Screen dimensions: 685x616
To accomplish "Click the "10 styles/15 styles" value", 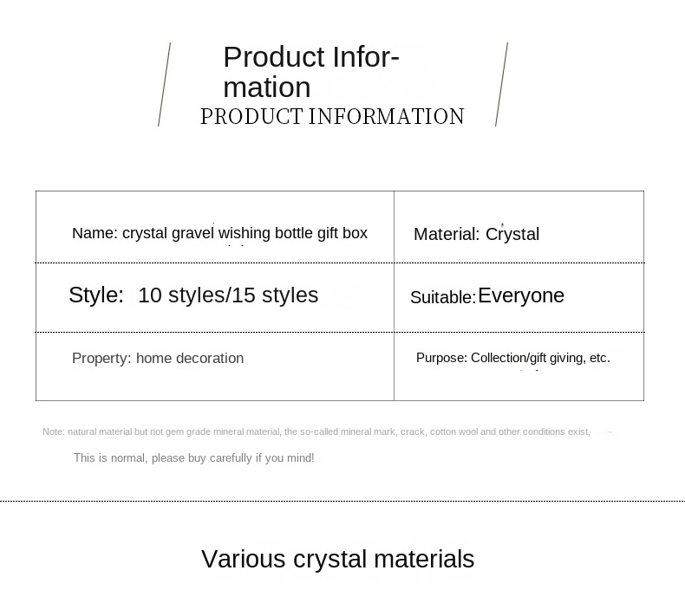I will 228,295.
